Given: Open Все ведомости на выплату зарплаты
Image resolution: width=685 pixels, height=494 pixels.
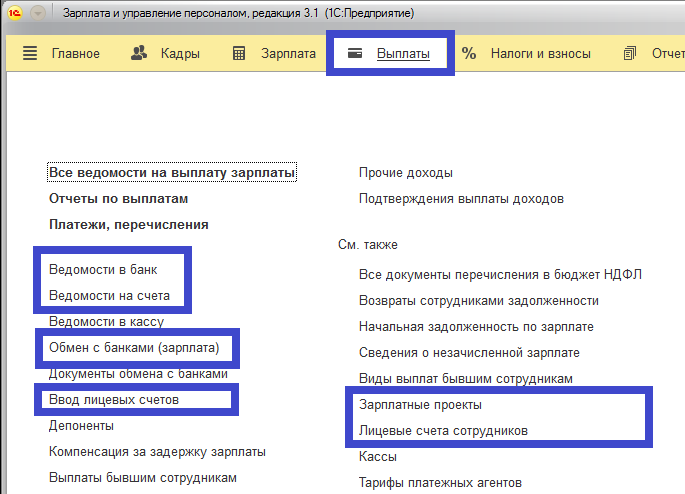Looking at the screenshot, I should 172,173.
